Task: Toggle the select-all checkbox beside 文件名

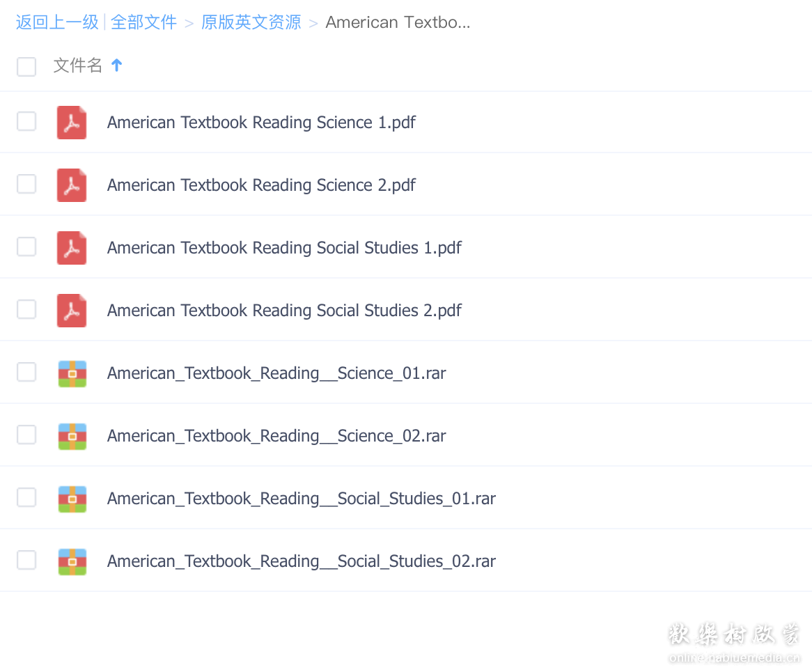Action: tap(26, 66)
